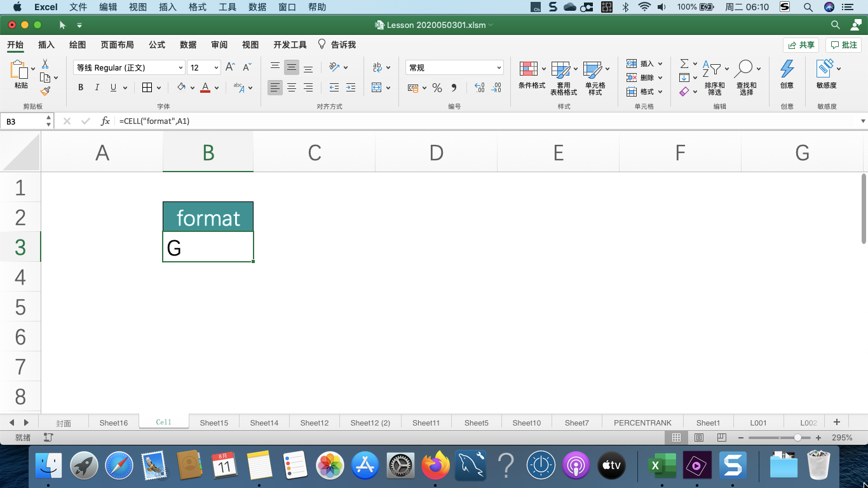
Task: Click the Merge and Center icon
Action: coord(377,88)
